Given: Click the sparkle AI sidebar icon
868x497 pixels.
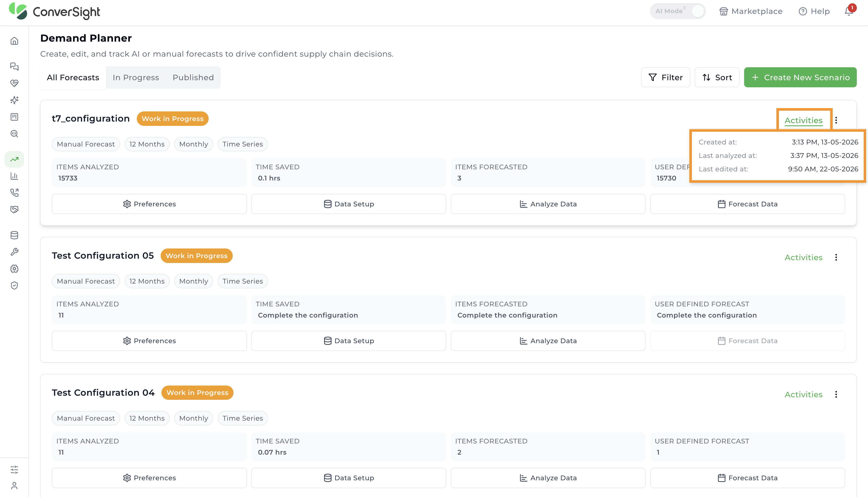Looking at the screenshot, I should click(x=14, y=100).
